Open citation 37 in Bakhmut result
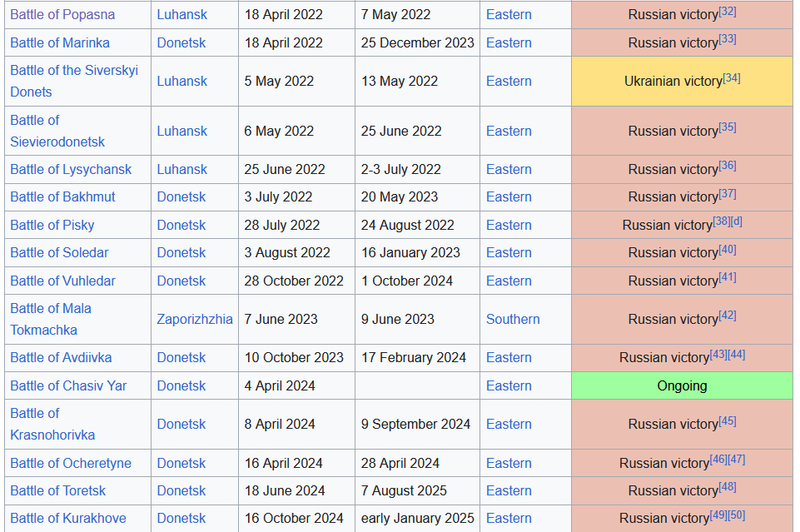Image resolution: width=800 pixels, height=532 pixels. point(728,194)
